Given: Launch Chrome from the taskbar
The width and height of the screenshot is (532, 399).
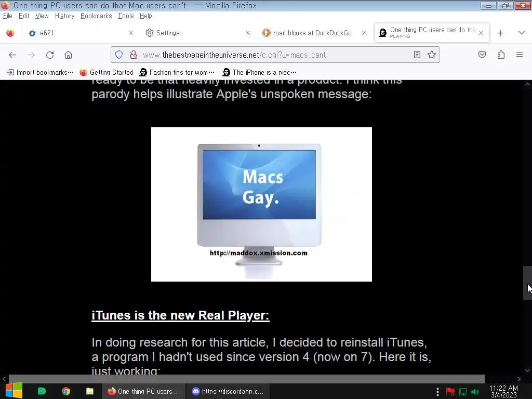Looking at the screenshot, I should click(x=66, y=391).
